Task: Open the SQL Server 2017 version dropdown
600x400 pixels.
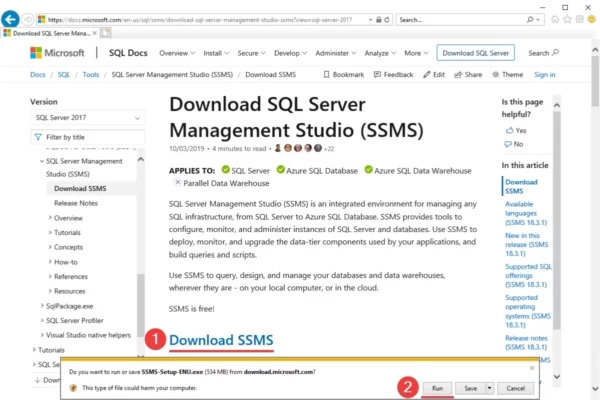Action: pyautogui.click(x=87, y=118)
